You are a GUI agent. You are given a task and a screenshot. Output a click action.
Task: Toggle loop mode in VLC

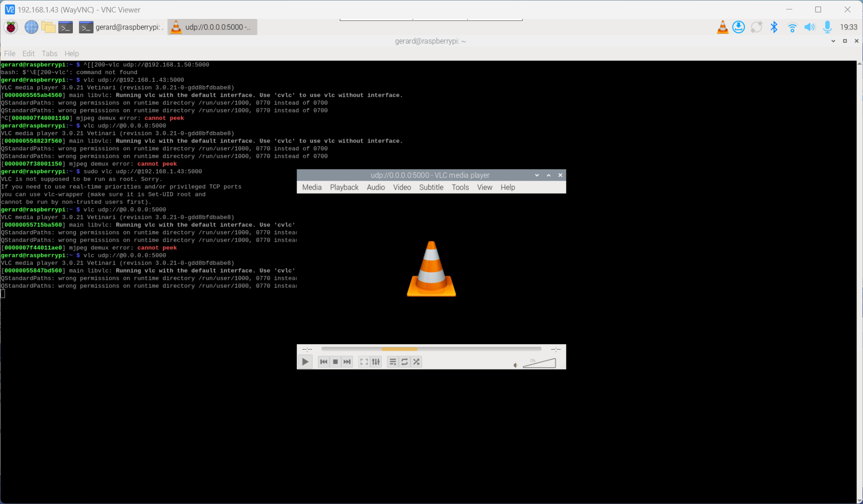(x=405, y=362)
